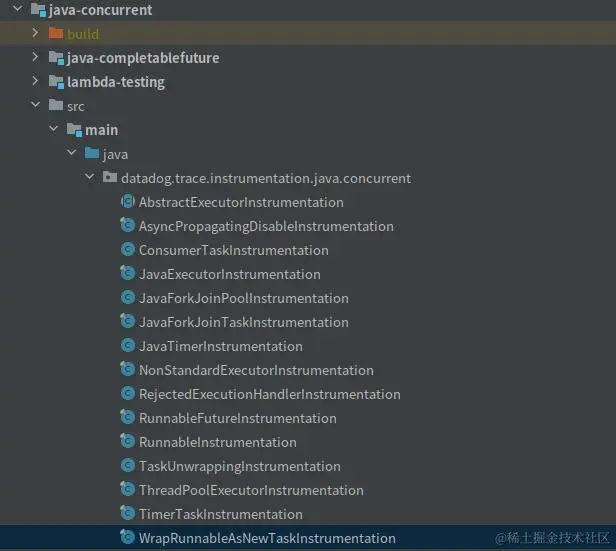Click the class icon of ConsumerTaskInstrumentation
The image size is (616, 551).
(x=128, y=249)
